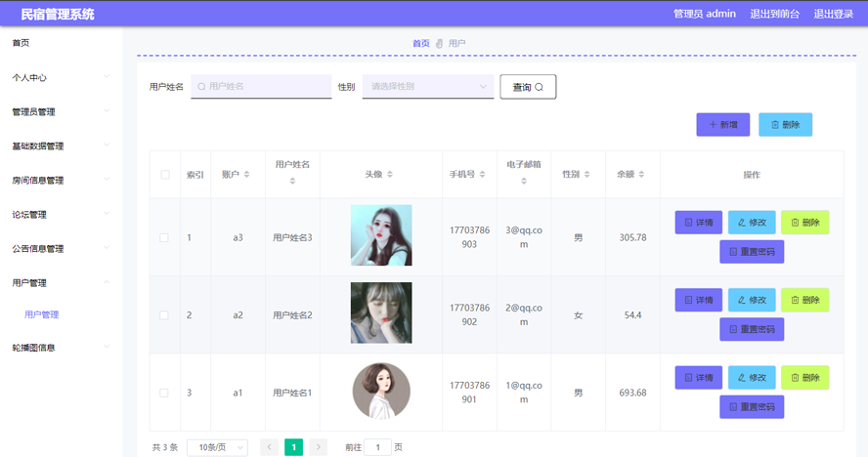Open 首页 in the sidebar

pyautogui.click(x=22, y=43)
